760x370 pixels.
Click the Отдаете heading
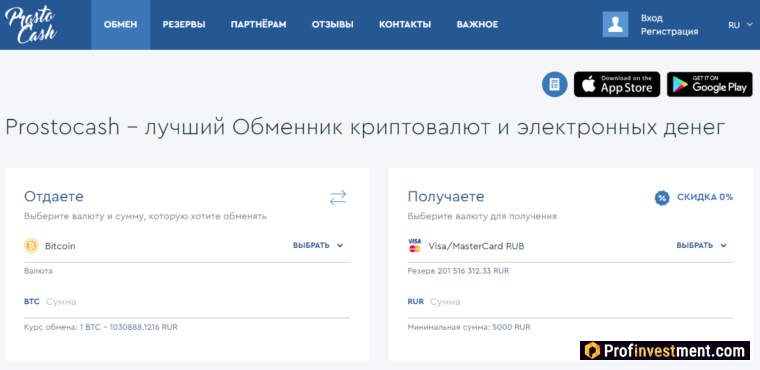[x=54, y=197]
